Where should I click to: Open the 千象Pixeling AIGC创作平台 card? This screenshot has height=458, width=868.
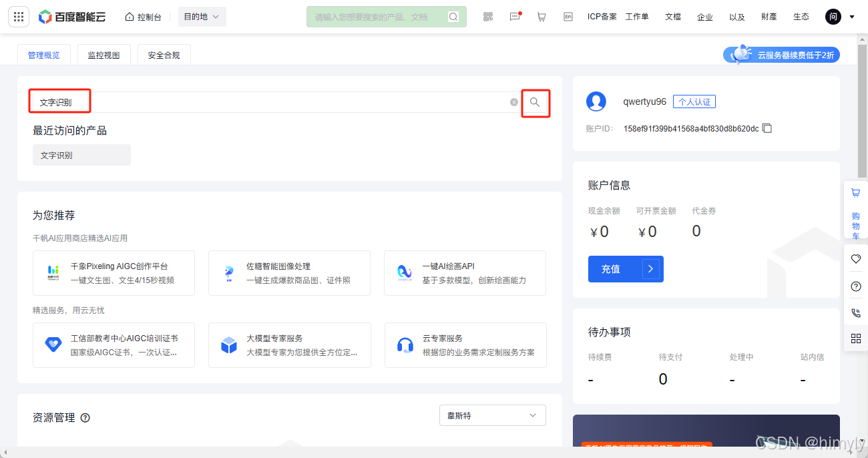coord(114,273)
